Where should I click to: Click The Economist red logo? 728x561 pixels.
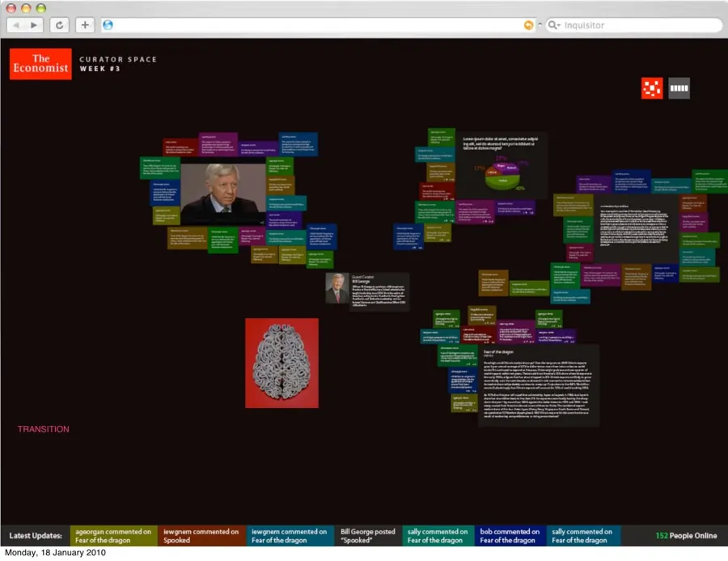tap(41, 64)
